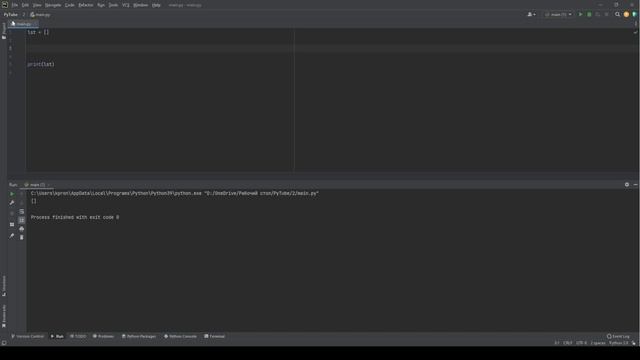
Task: Open the Event Log
Action: [618, 336]
